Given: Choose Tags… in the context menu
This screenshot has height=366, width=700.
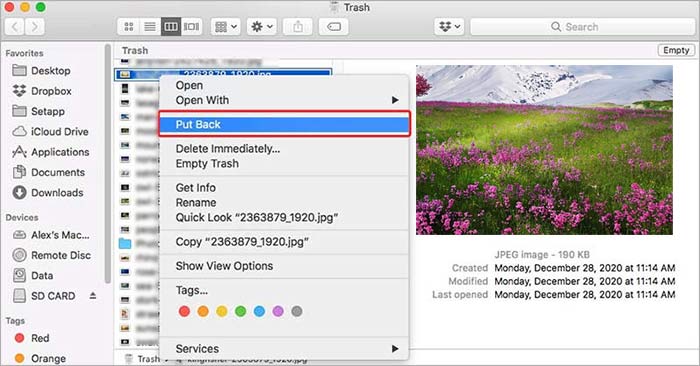Looking at the screenshot, I should [x=284, y=290].
